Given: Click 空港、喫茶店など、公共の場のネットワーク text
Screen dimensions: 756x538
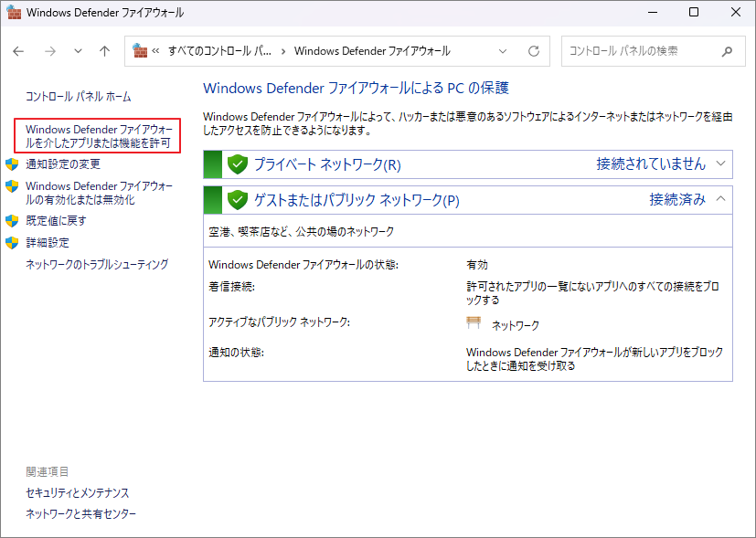Looking at the screenshot, I should click(x=302, y=232).
